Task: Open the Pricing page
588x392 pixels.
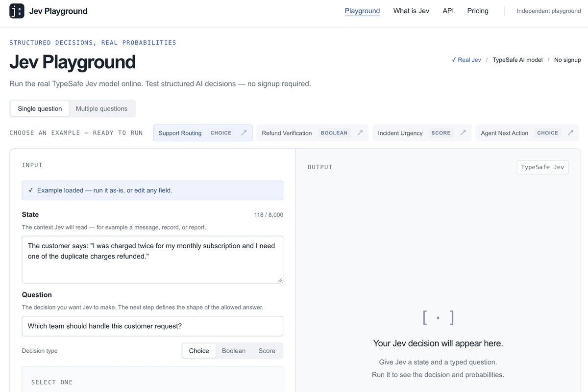Action: [478, 11]
